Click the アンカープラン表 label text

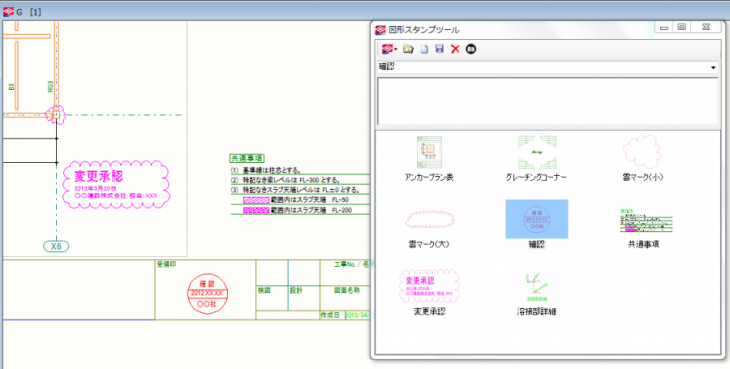(x=429, y=177)
